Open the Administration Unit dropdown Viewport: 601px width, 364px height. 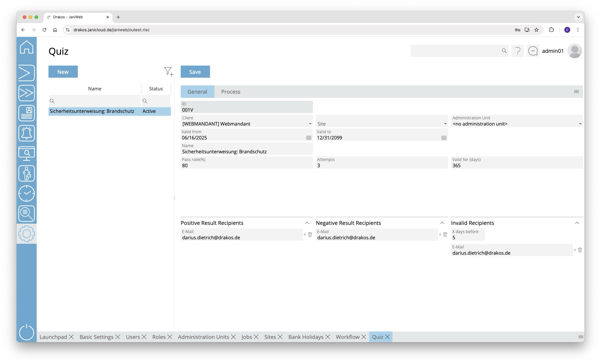(580, 124)
